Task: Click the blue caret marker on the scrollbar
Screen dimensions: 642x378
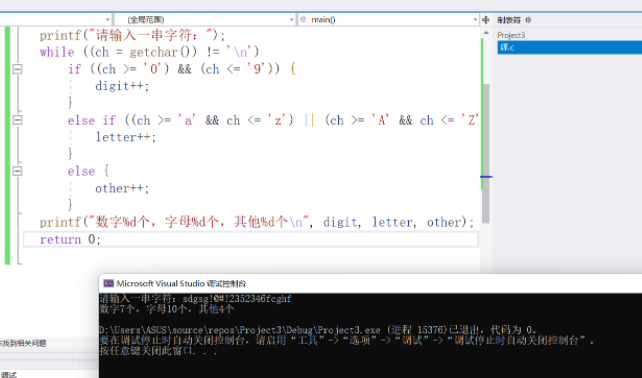Action: 486,177
